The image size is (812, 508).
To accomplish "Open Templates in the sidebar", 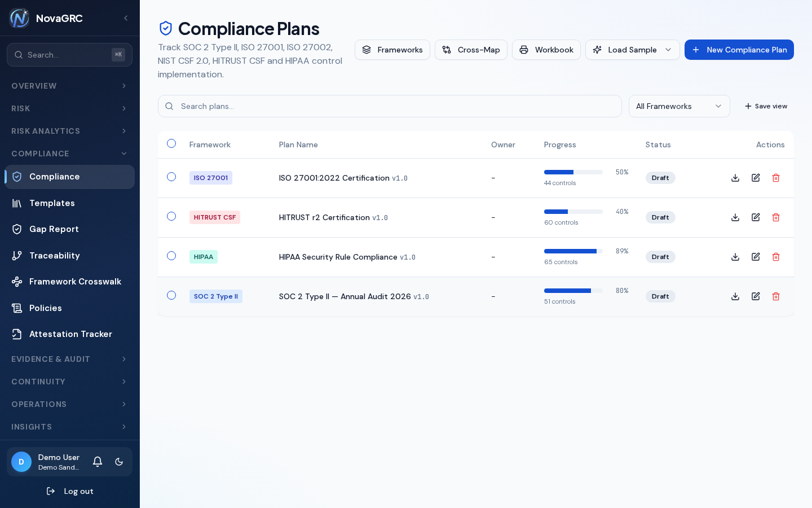I will pos(69,203).
